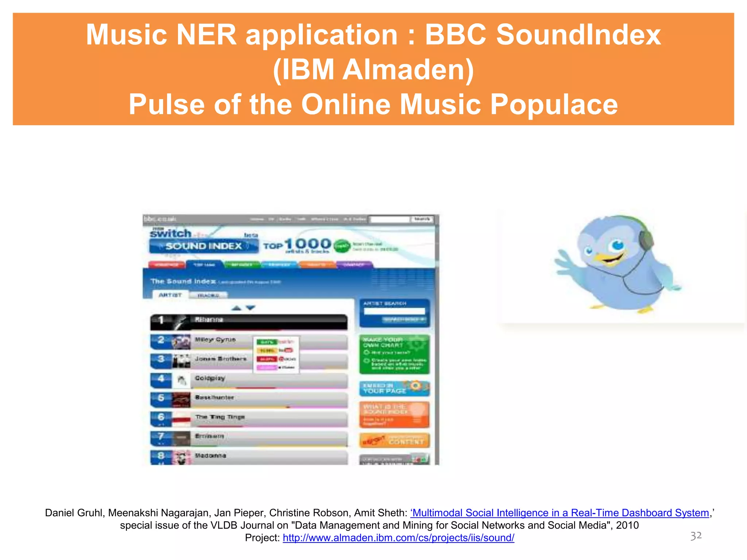Viewport: 747px width, 560px height.
Task: Select the blue active navigation tab
Action: (x=204, y=265)
